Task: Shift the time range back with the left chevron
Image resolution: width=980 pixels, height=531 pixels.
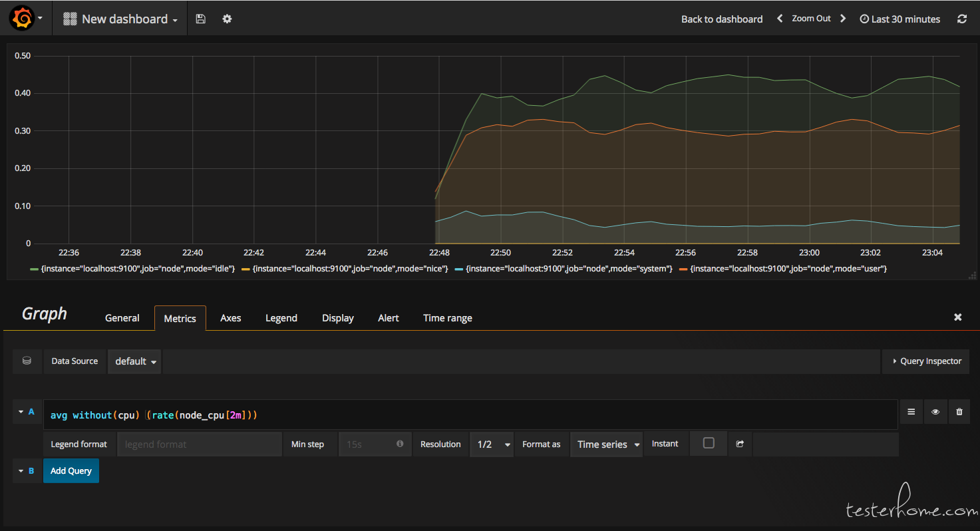Action: (x=780, y=19)
